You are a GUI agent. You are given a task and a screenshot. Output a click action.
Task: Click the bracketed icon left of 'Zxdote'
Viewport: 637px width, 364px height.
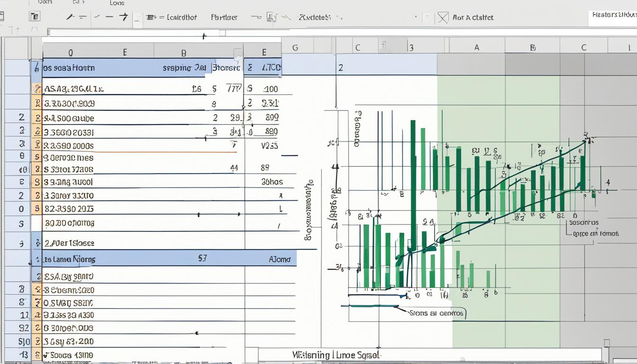coord(272,18)
